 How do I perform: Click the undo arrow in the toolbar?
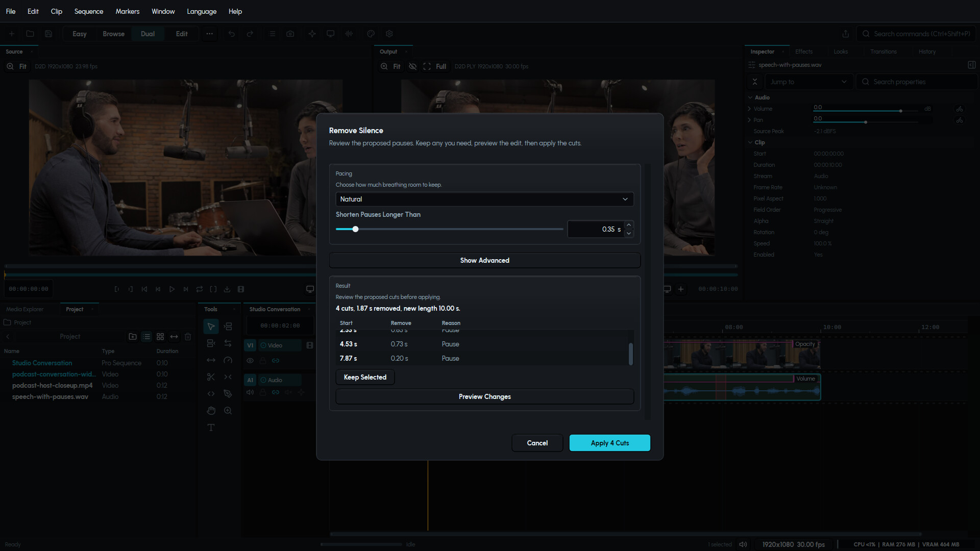tap(232, 34)
